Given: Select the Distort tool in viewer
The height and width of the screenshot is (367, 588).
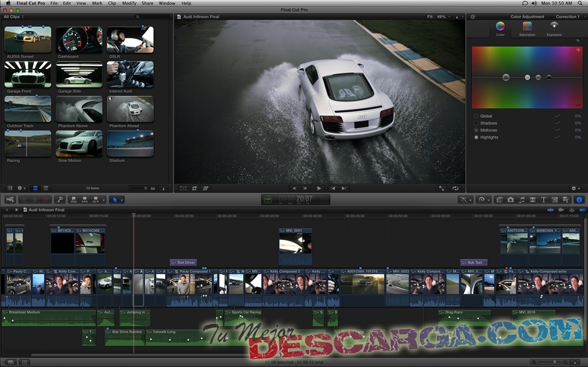Looking at the screenshot, I should pos(205,189).
